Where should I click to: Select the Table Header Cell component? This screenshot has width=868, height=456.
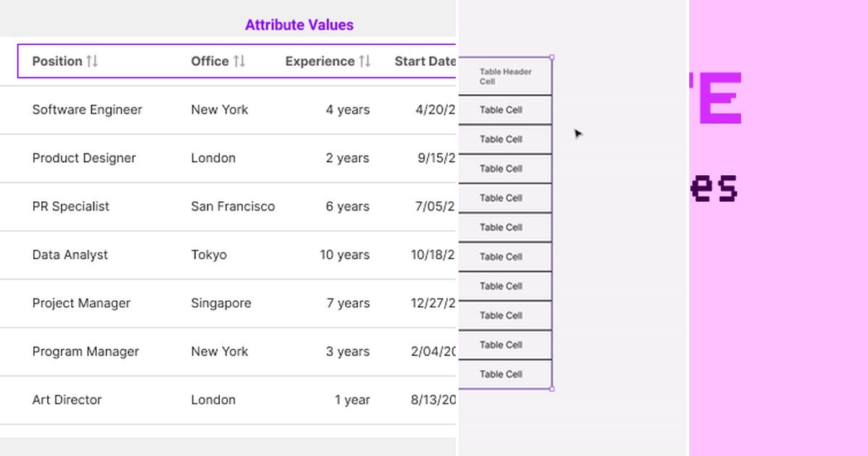504,75
